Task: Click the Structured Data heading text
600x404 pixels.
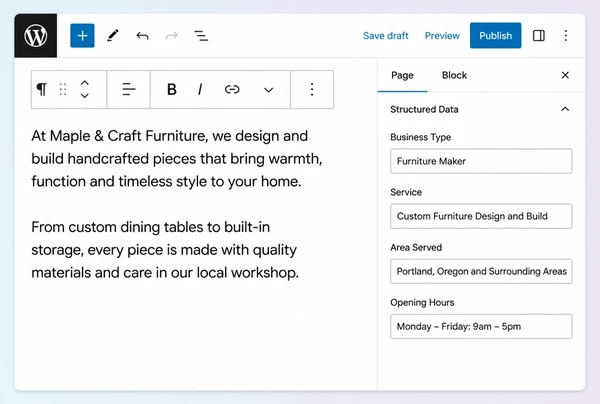Action: tap(424, 109)
